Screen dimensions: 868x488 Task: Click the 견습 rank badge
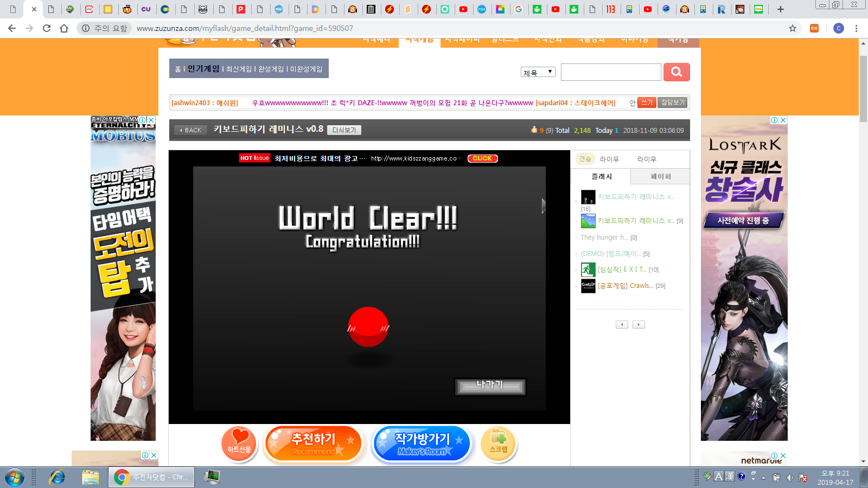[x=585, y=159]
